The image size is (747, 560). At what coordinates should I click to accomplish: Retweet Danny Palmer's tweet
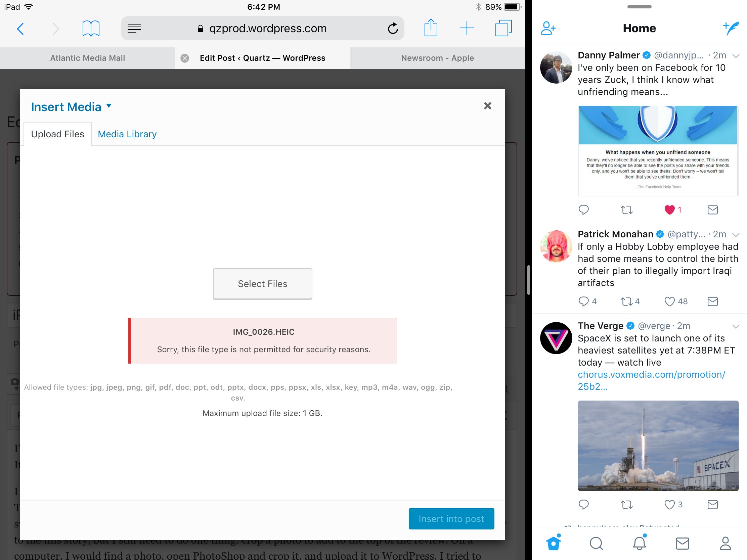point(626,210)
